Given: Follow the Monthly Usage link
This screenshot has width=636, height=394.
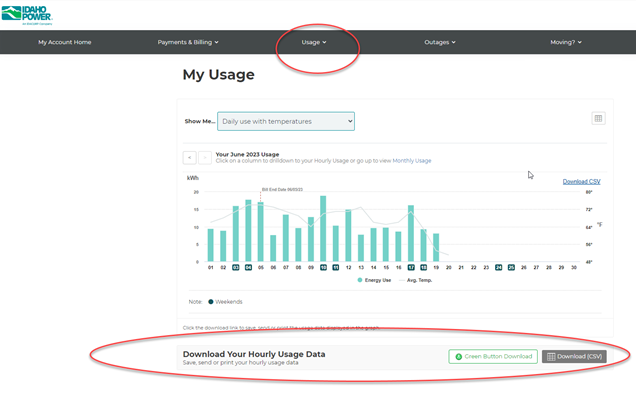Looking at the screenshot, I should 412,161.
